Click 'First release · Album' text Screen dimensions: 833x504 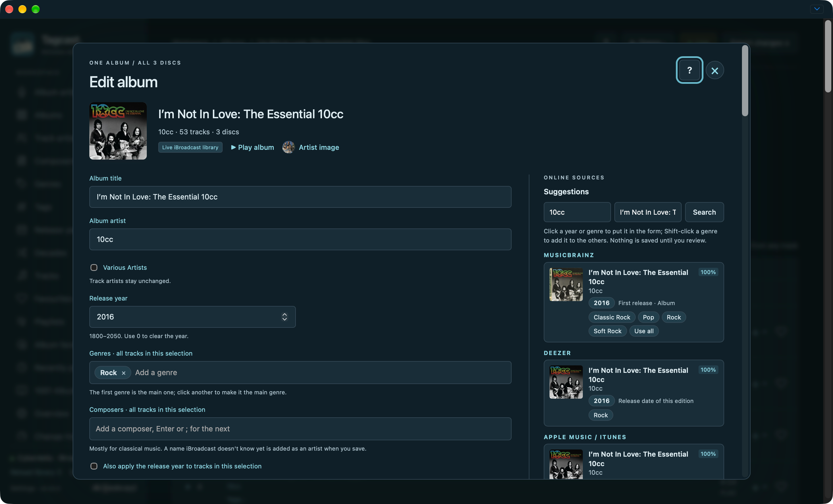click(646, 303)
